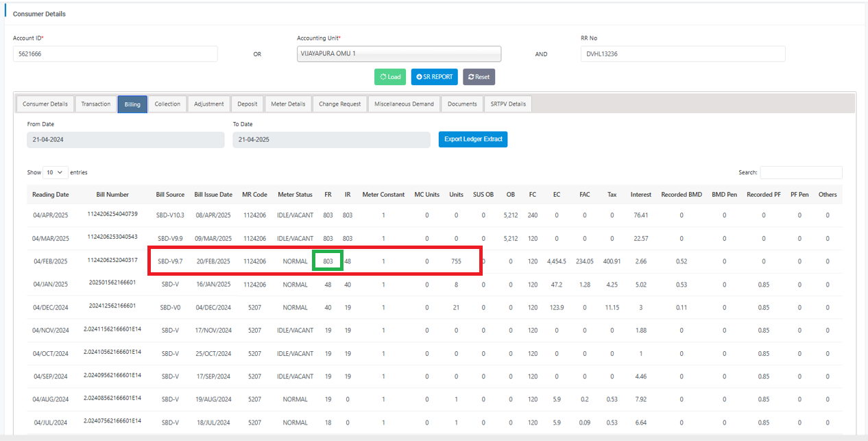Viewport: 868px width, 441px height.
Task: Click the table Search box
Action: point(801,172)
